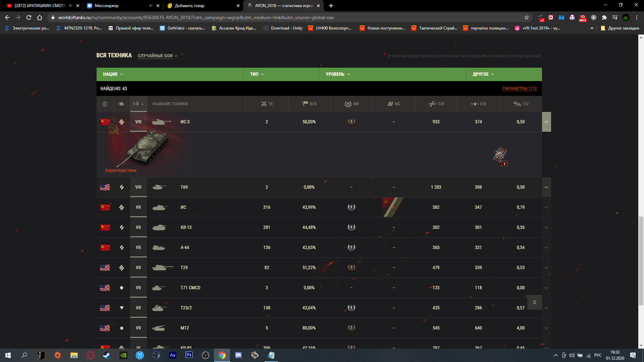Open a new browser tab
Image resolution: width=644 pixels, height=362 pixels.
(331, 6)
